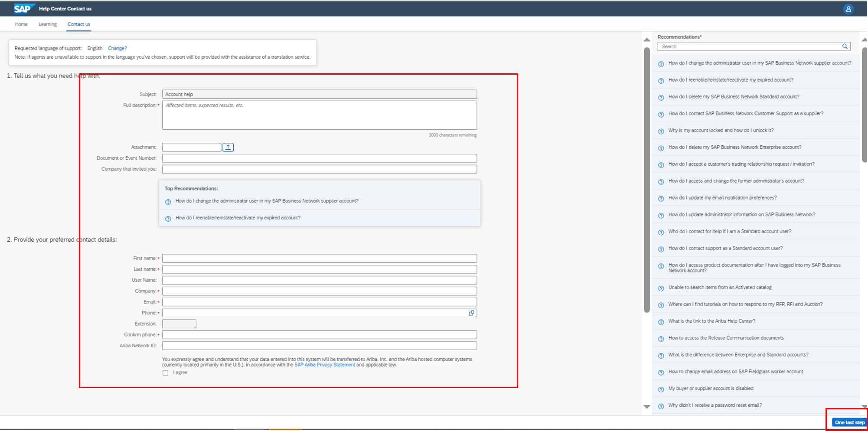Viewport: 868px width, 431px height.
Task: Click the SAP logo
Action: (x=24, y=9)
